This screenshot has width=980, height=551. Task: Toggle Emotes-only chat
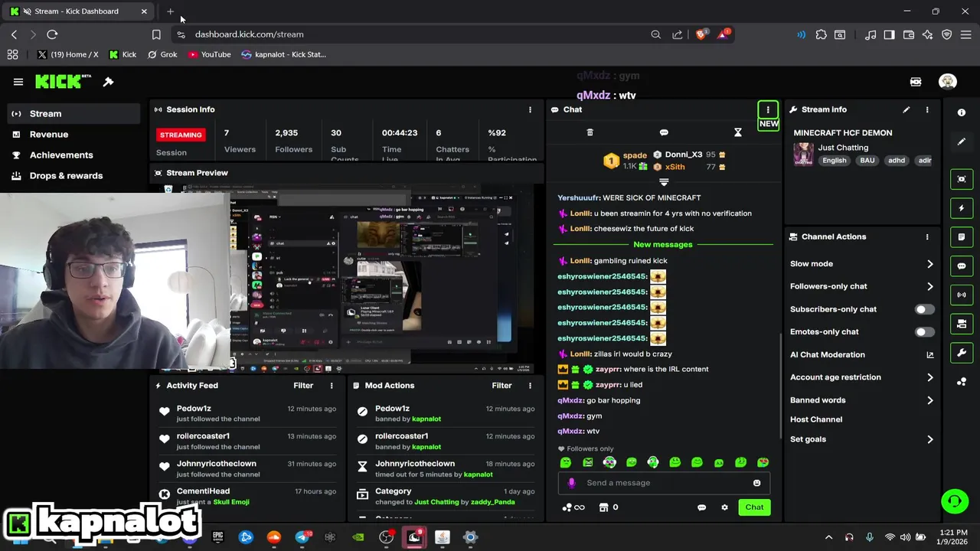(925, 332)
